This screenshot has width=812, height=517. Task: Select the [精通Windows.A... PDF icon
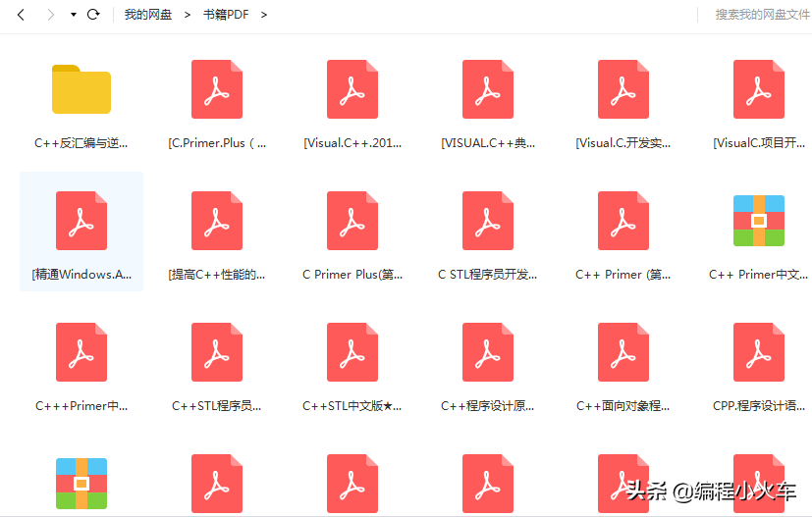click(81, 221)
